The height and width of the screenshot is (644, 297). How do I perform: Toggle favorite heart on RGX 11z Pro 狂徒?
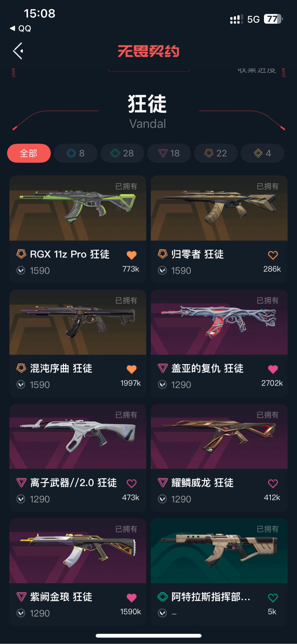coord(131,255)
